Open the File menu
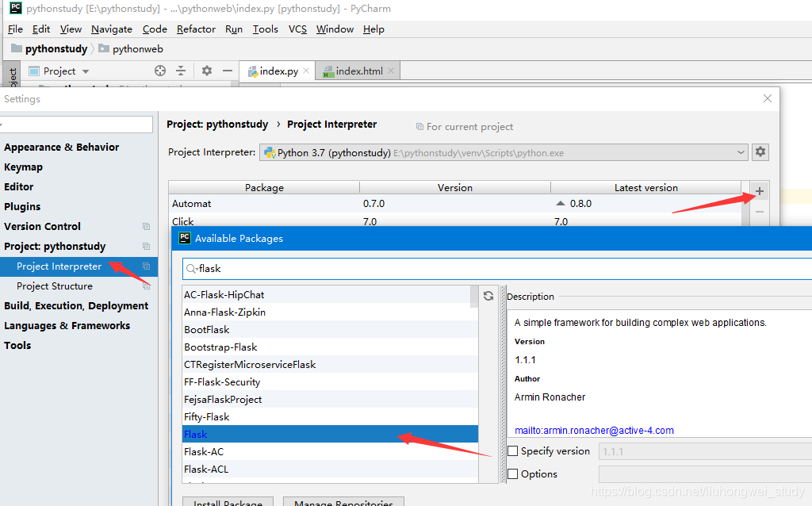This screenshot has height=506, width=812. pos(15,29)
